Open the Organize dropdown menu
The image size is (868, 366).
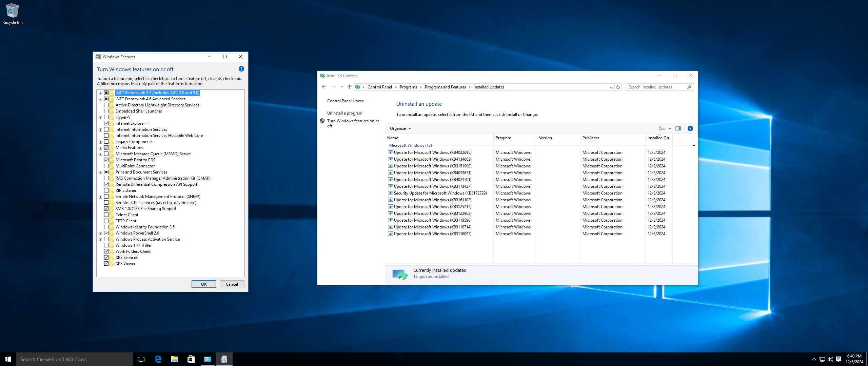pyautogui.click(x=400, y=128)
